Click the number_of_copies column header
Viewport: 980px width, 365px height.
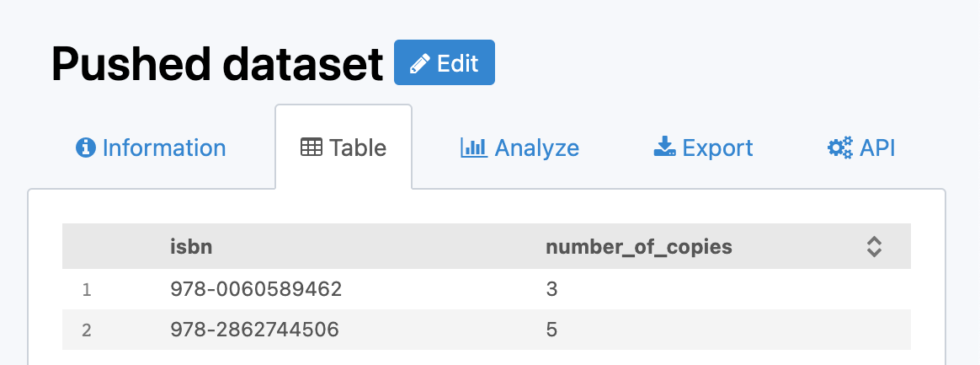638,247
